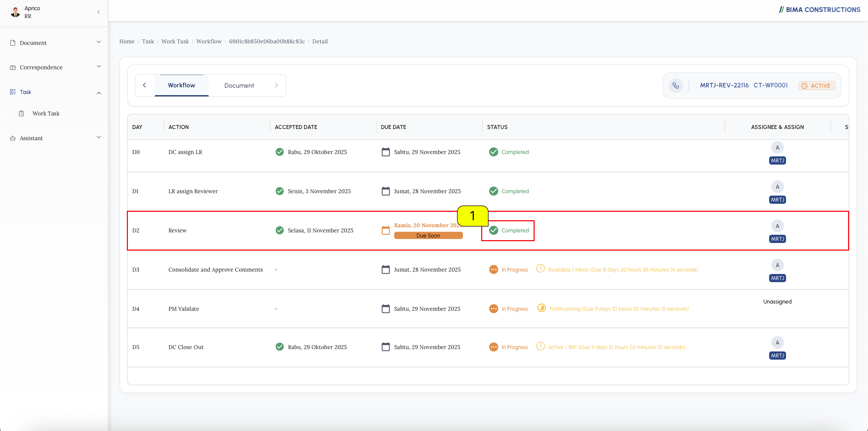Click the Assistant robot icon
This screenshot has width=868, height=431.
(x=13, y=138)
